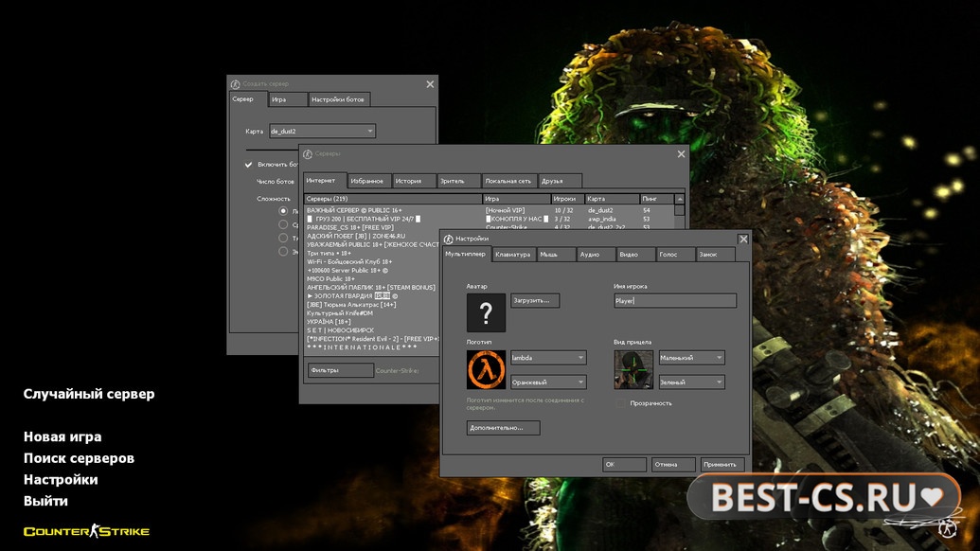The width and height of the screenshot is (980, 551).
Task: Switch to the Избранное servers tab
Action: 368,181
